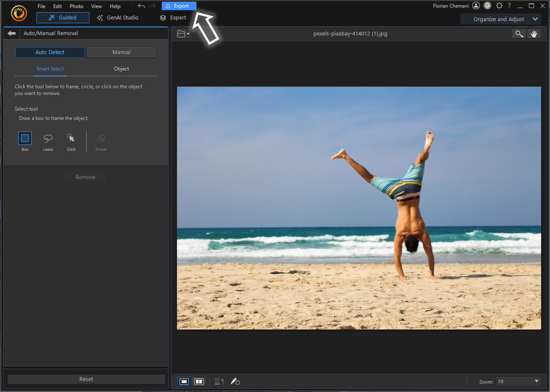
Task: Select the Box selection tool
Action: click(x=25, y=138)
